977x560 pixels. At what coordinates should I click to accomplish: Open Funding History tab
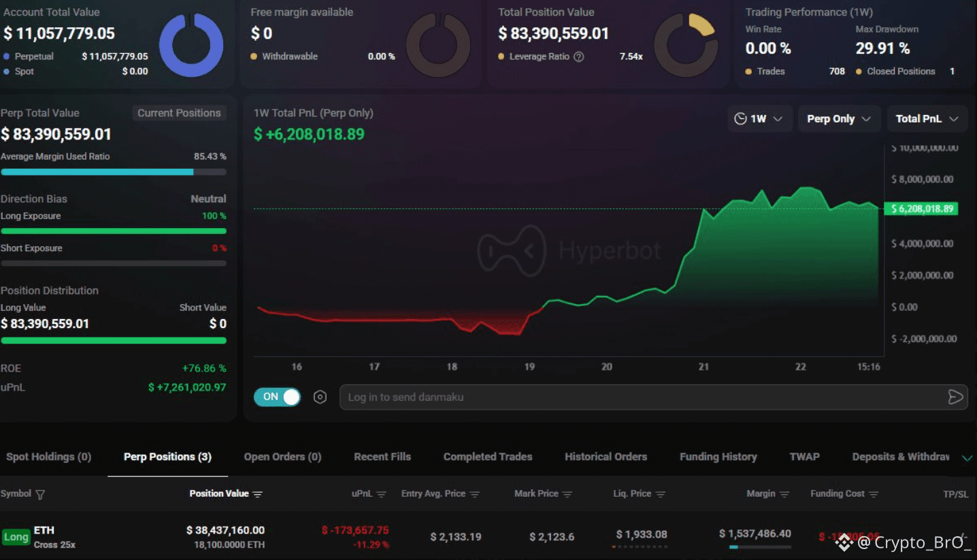coord(718,457)
